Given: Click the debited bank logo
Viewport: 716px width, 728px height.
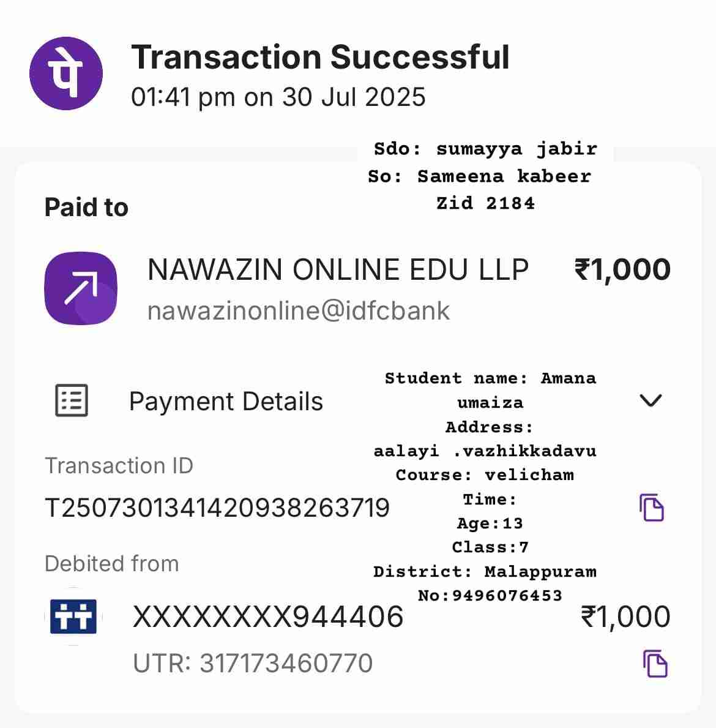Looking at the screenshot, I should point(73,616).
